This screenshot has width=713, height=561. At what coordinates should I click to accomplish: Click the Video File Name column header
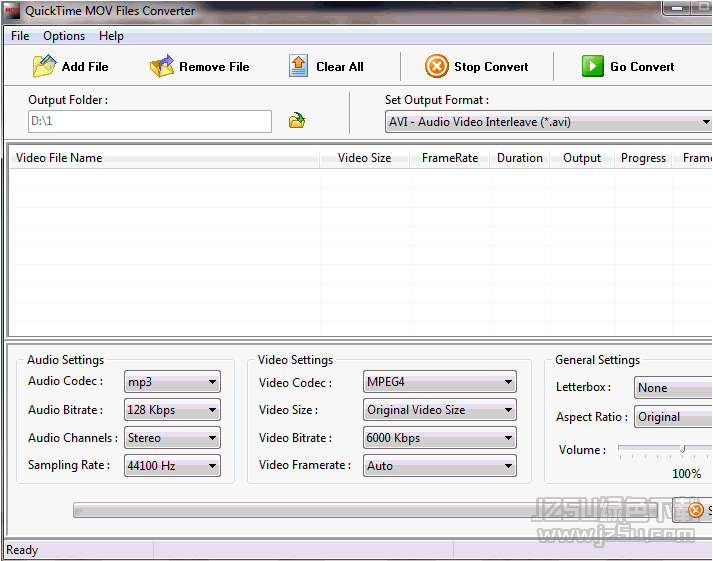(x=164, y=158)
